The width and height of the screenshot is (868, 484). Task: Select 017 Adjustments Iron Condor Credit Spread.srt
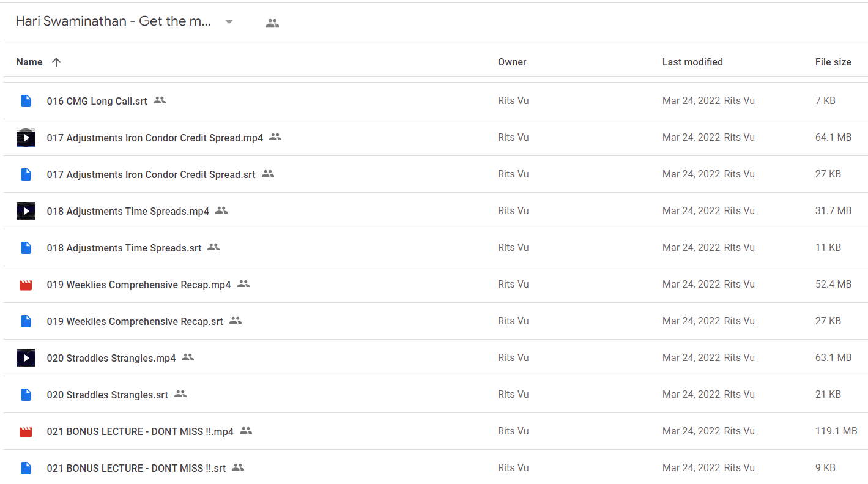tap(434, 174)
